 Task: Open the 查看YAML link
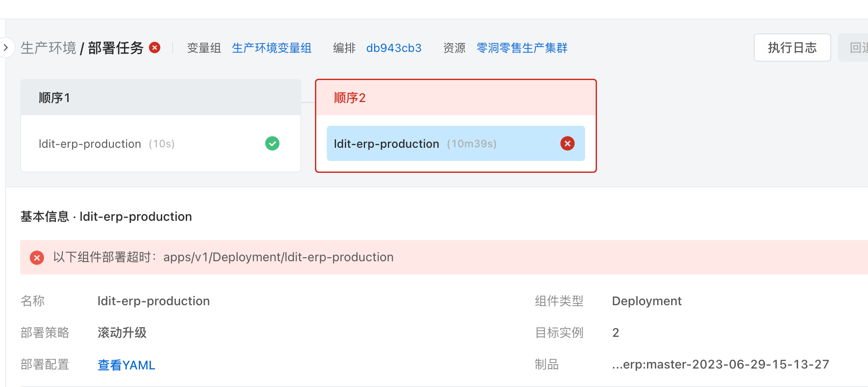tap(126, 365)
